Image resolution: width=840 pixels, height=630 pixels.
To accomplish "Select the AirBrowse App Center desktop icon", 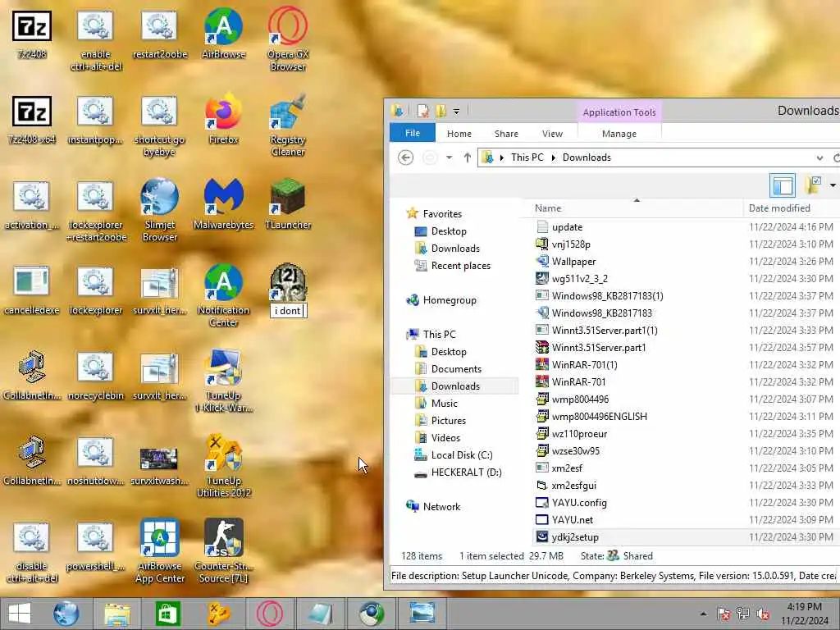I will (x=160, y=550).
